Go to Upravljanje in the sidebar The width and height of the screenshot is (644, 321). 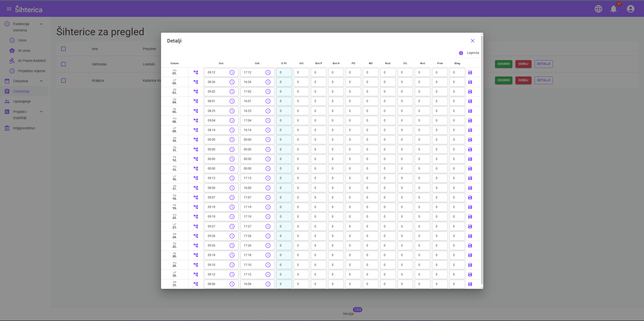tap(22, 101)
